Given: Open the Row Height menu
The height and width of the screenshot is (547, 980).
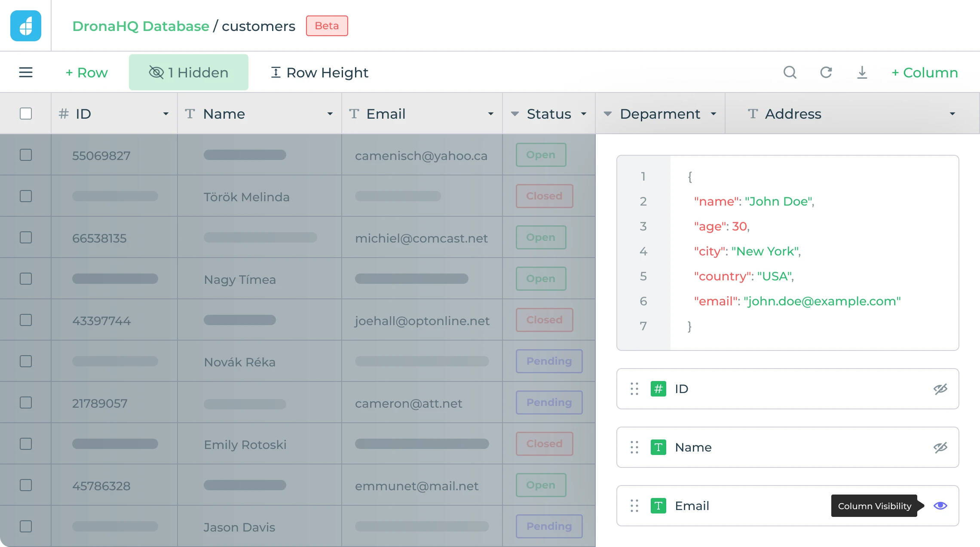Looking at the screenshot, I should point(319,72).
